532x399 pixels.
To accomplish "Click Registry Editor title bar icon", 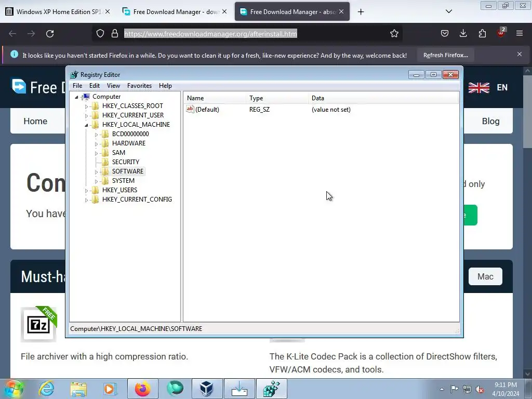I will click(x=74, y=75).
